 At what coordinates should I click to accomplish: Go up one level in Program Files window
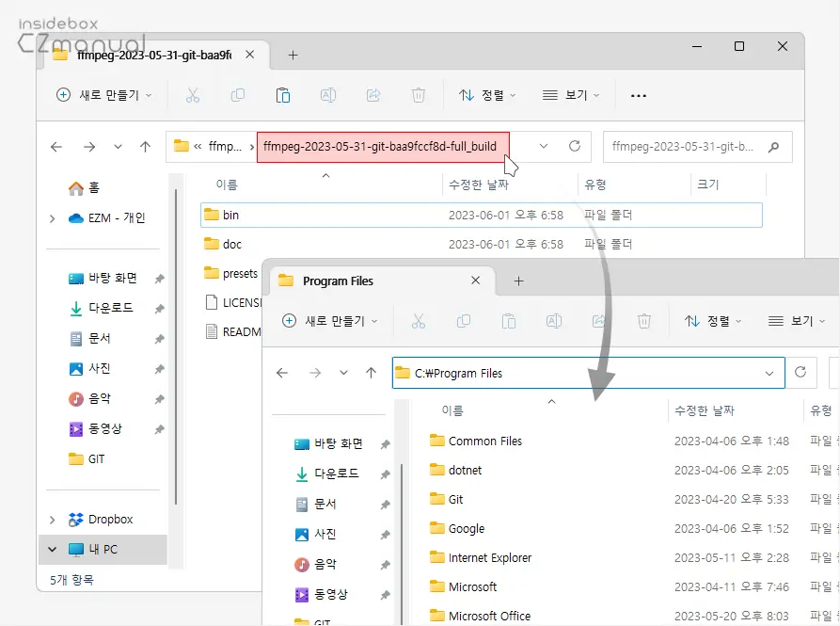[372, 373]
